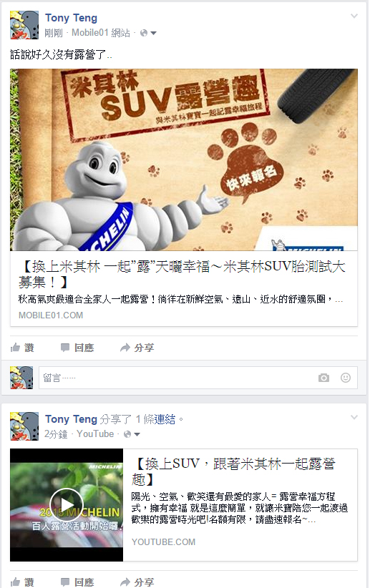Click 分享 share on YouTube post
This screenshot has width=370, height=588.
pos(137,582)
